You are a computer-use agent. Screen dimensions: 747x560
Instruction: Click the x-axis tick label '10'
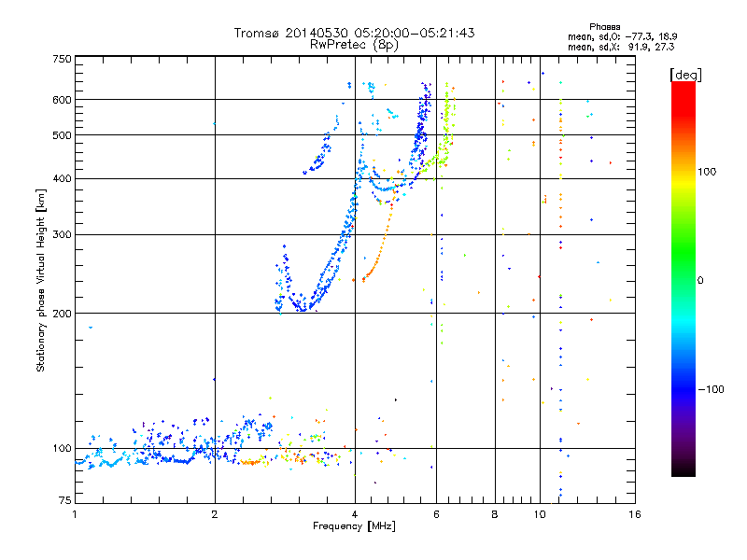tap(540, 514)
